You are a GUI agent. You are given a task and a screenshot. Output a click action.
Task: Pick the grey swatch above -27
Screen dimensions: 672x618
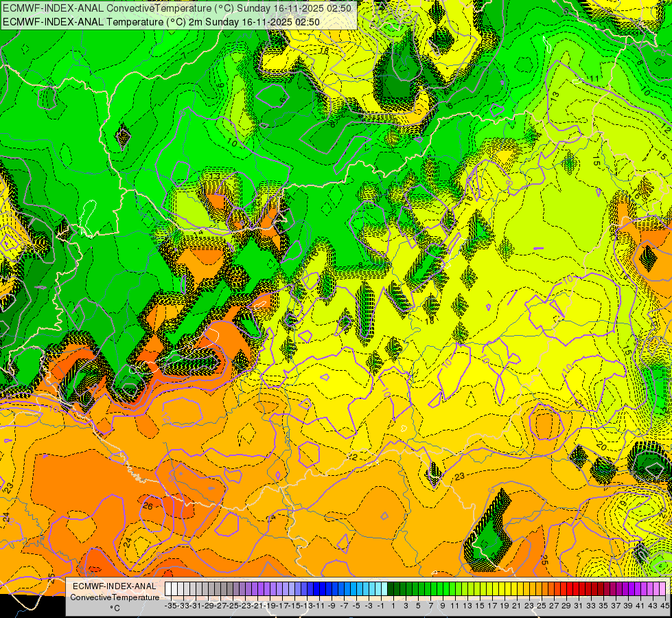click(218, 588)
